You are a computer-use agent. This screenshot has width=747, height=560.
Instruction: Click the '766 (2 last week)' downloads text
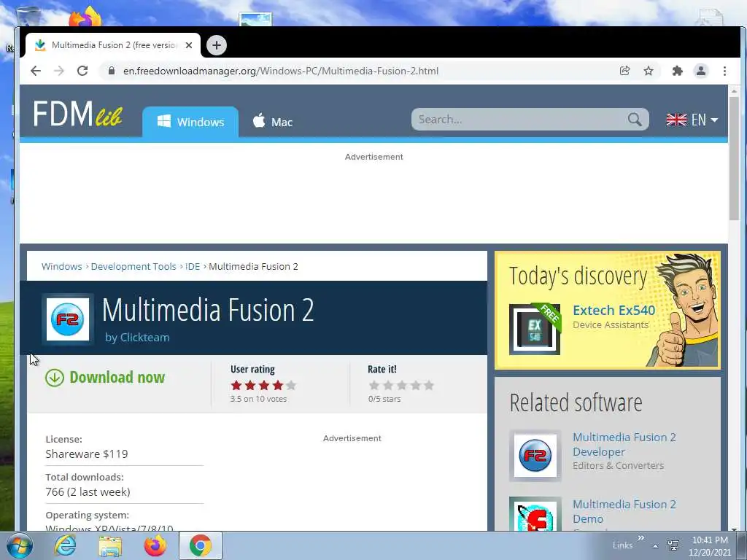coord(88,492)
